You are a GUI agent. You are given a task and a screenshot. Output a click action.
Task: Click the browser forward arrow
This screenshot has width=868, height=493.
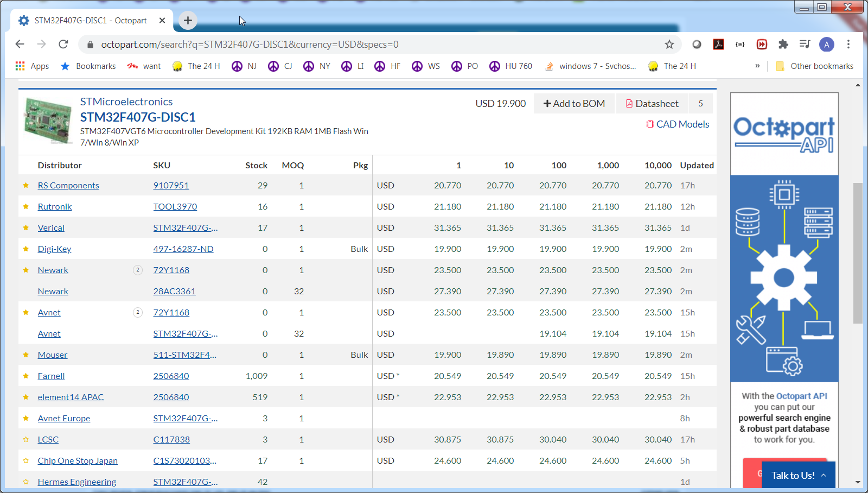click(x=41, y=44)
